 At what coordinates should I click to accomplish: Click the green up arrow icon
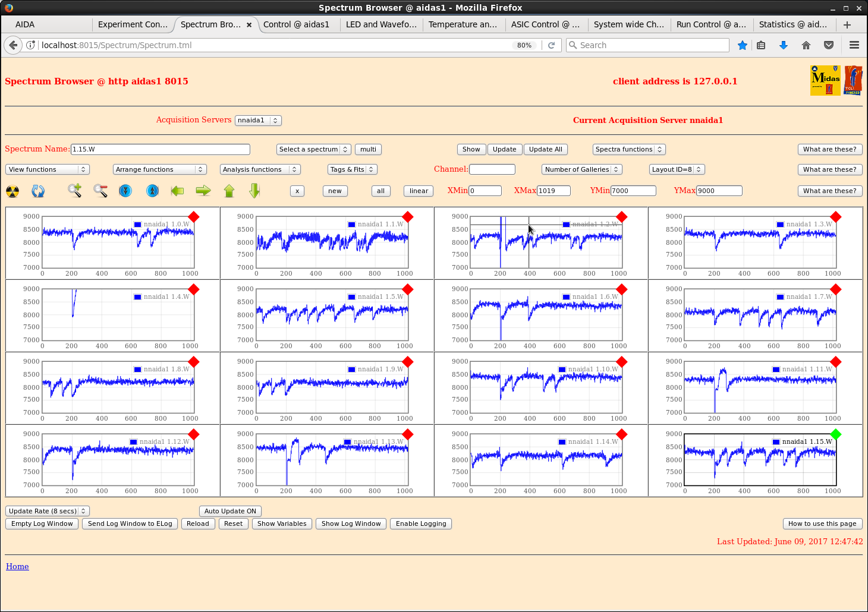229,191
